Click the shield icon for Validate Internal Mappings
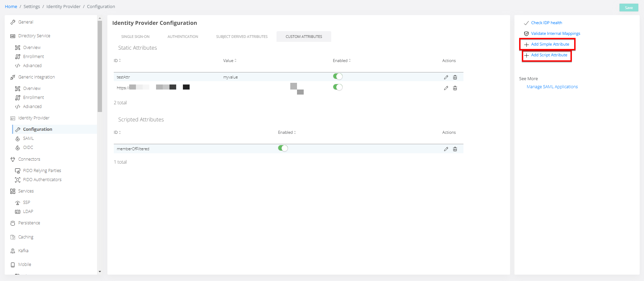The image size is (644, 281). pyautogui.click(x=526, y=34)
